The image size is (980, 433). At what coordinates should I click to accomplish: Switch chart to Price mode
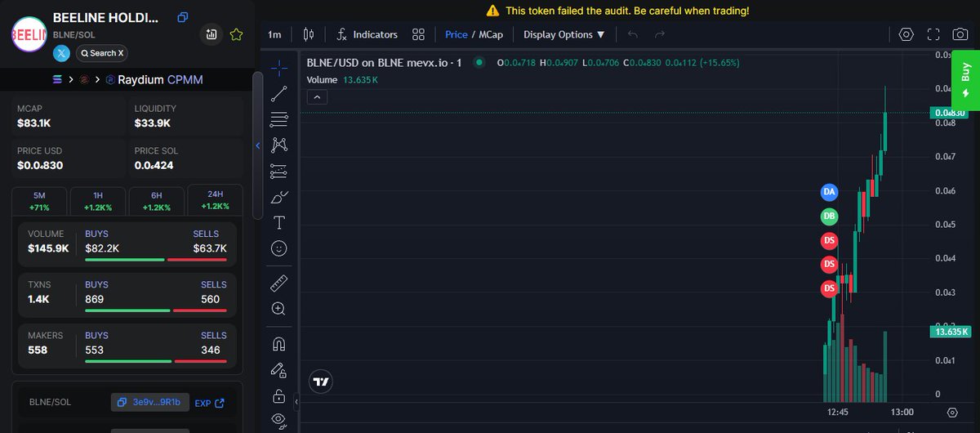(x=457, y=34)
